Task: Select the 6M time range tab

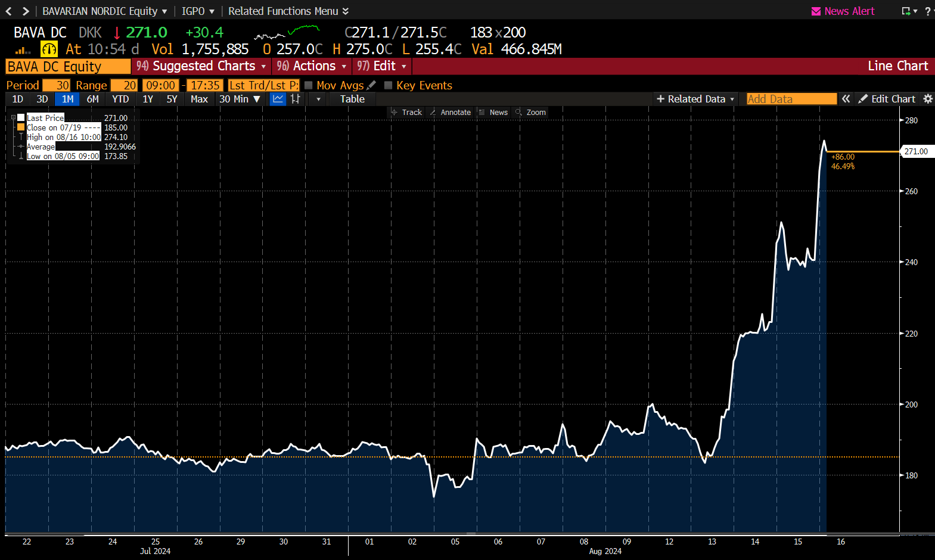Action: tap(92, 99)
